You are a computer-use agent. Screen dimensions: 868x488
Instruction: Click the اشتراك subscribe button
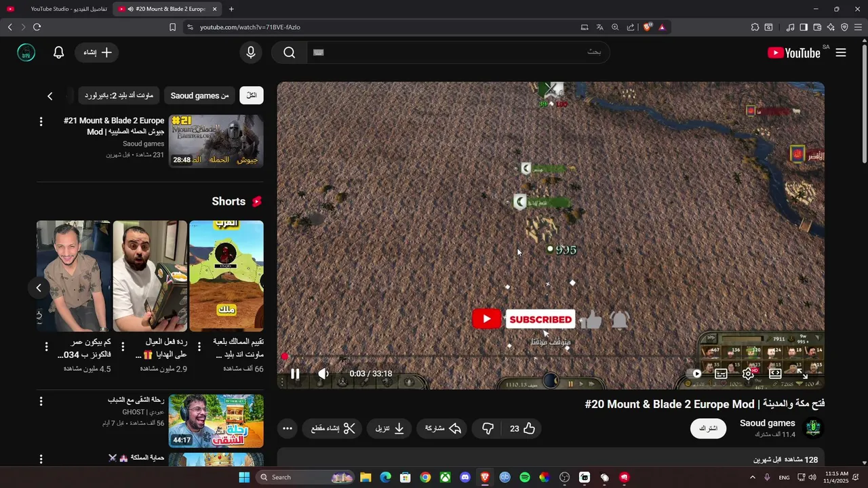tap(708, 428)
